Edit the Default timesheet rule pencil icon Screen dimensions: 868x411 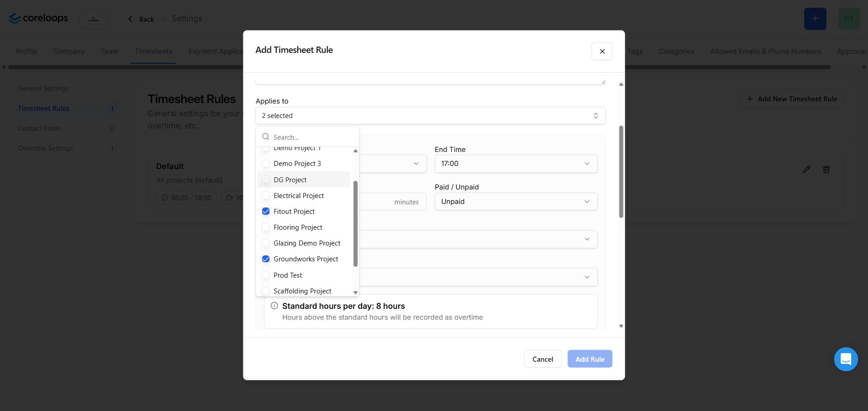coord(806,170)
